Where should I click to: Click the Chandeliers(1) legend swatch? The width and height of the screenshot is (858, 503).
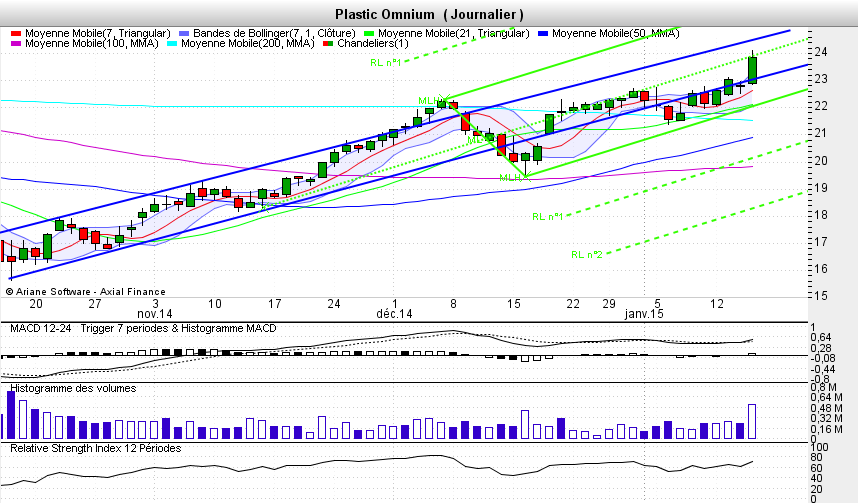(x=328, y=44)
